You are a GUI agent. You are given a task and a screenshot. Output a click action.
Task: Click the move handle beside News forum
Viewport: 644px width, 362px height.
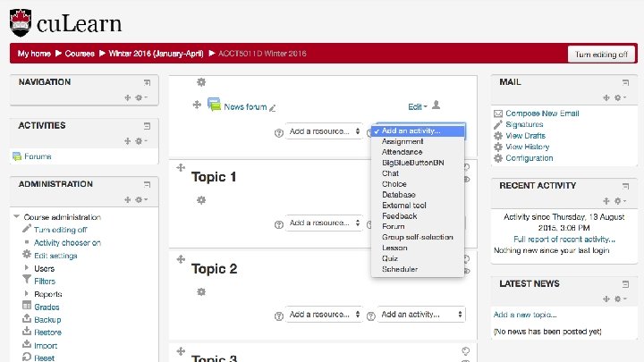pos(197,105)
